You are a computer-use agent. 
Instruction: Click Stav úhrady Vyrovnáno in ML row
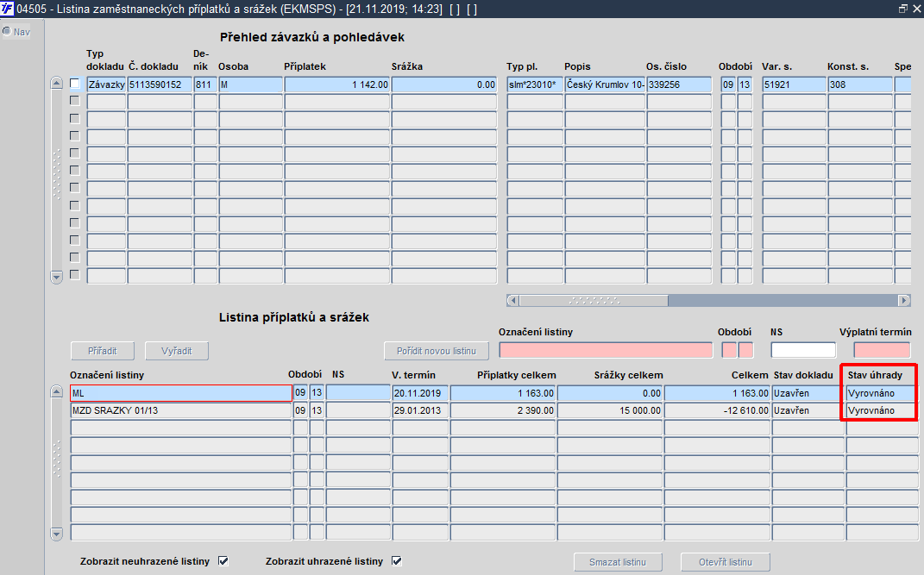882,393
